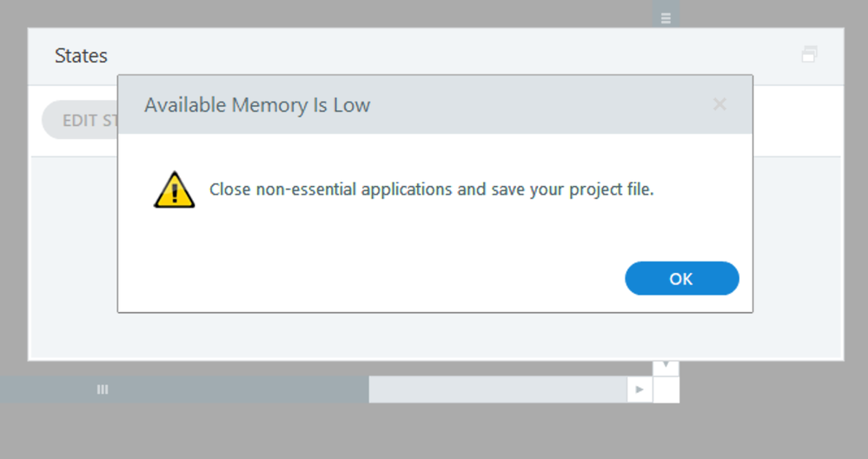
Task: Click the scroll right arrow button
Action: coord(639,389)
